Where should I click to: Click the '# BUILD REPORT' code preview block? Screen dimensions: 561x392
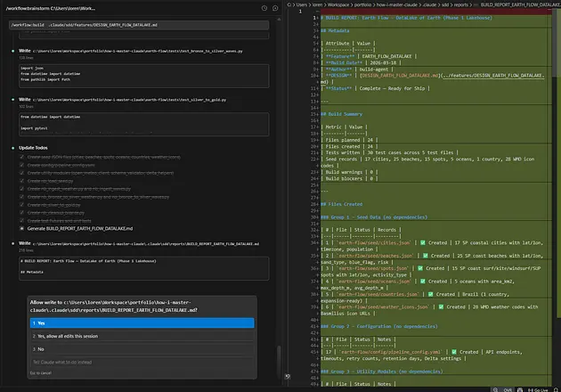coord(144,268)
